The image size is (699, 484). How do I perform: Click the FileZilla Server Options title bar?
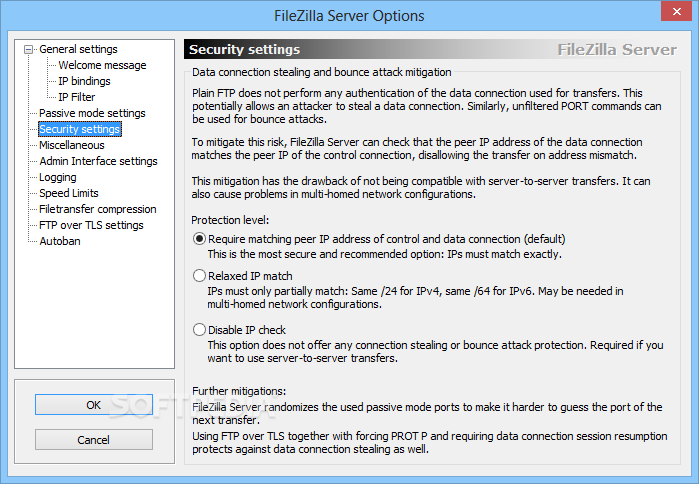pos(349,16)
